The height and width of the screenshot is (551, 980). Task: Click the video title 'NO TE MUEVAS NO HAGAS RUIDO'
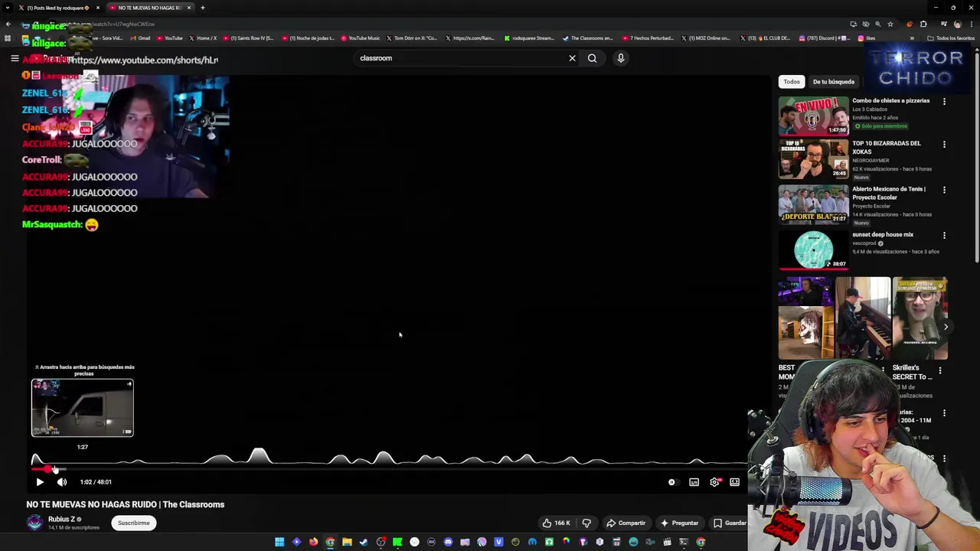(126, 504)
